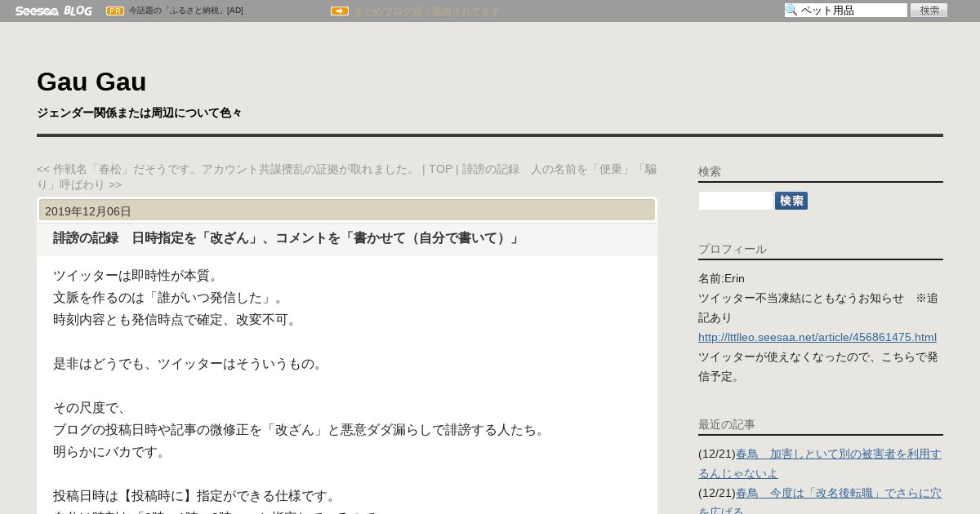Click the magnifier icon in the top search box

click(x=791, y=11)
